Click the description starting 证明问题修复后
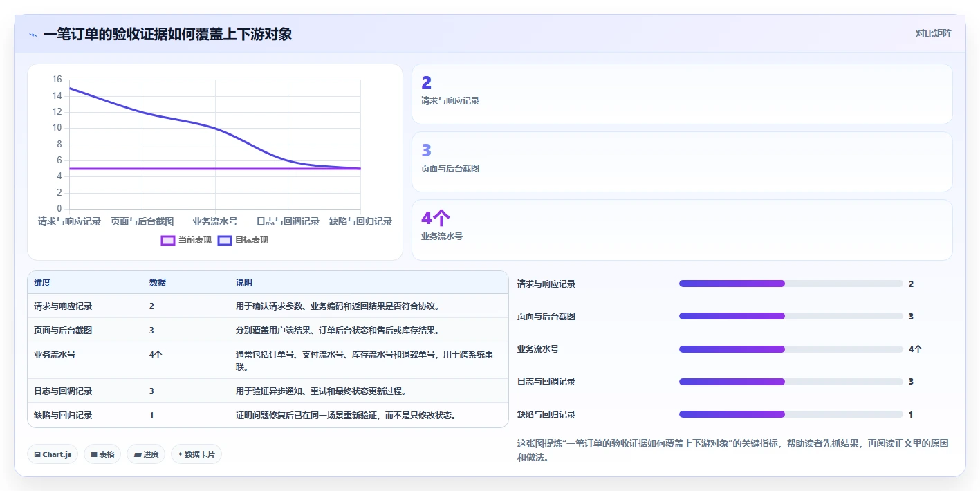The image size is (980, 491). click(345, 415)
